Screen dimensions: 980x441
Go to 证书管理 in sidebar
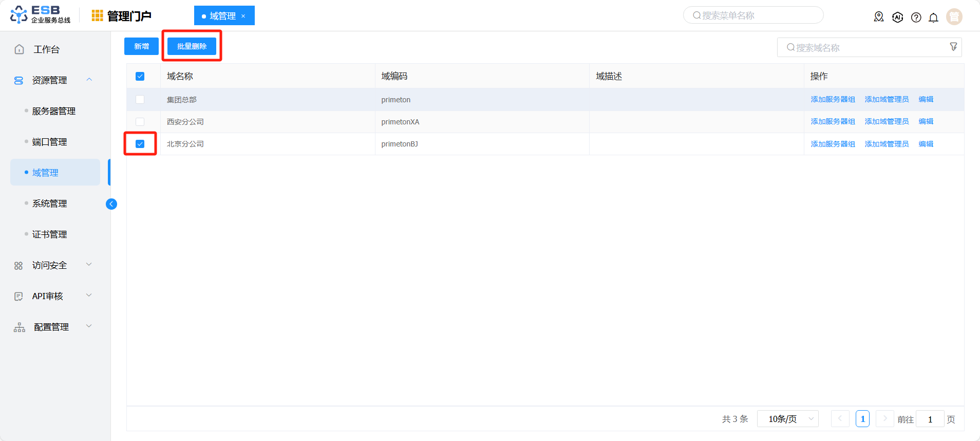click(49, 234)
